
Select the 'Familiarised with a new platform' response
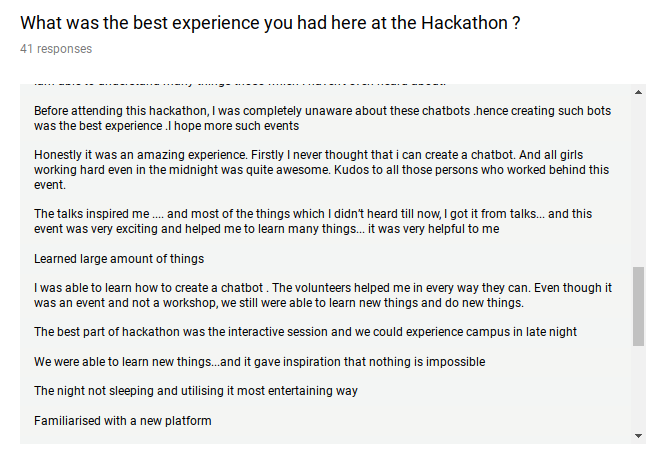pos(123,421)
